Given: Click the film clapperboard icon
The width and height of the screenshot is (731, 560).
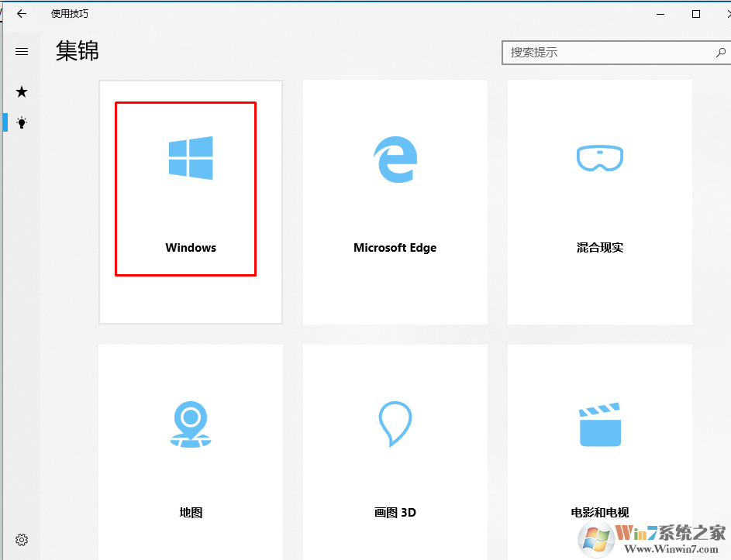Looking at the screenshot, I should [x=600, y=424].
